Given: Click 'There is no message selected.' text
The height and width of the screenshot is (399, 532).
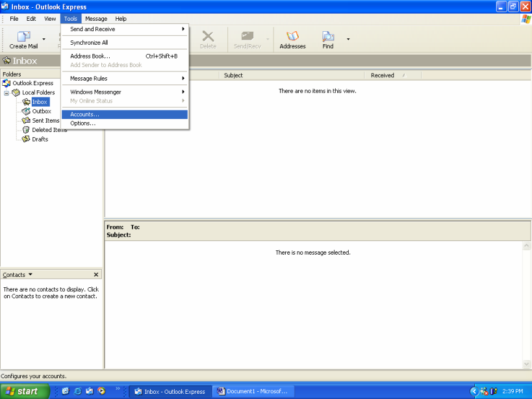Looking at the screenshot, I should click(x=313, y=252).
